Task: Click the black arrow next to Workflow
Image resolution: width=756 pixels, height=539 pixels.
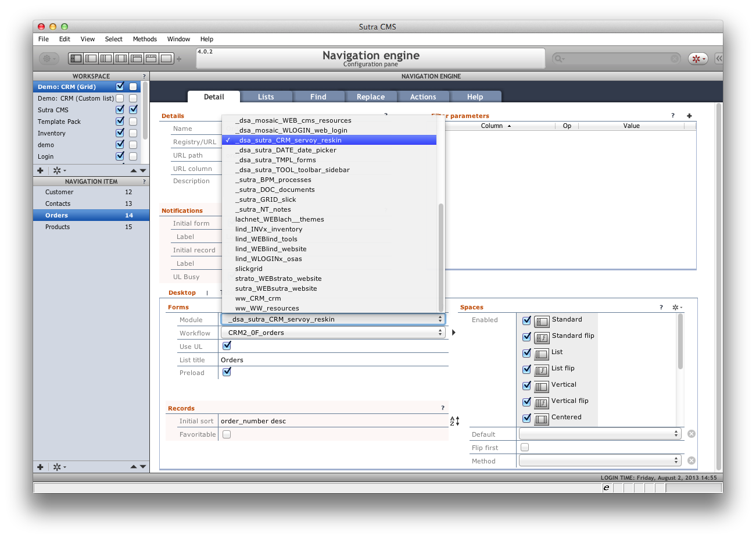Action: (454, 333)
